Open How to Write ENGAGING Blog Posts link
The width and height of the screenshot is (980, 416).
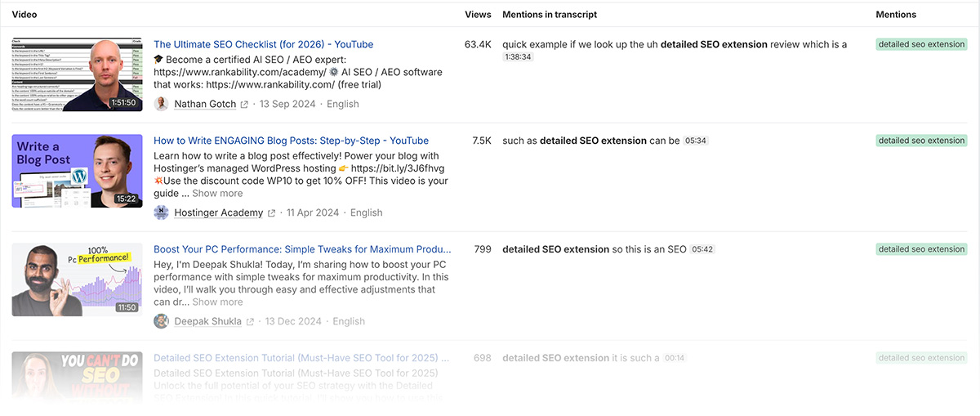point(291,141)
